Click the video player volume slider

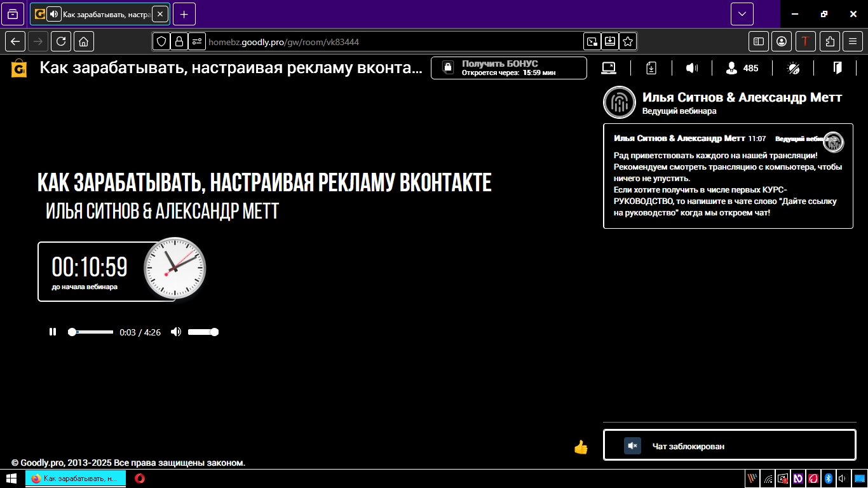[x=203, y=332]
